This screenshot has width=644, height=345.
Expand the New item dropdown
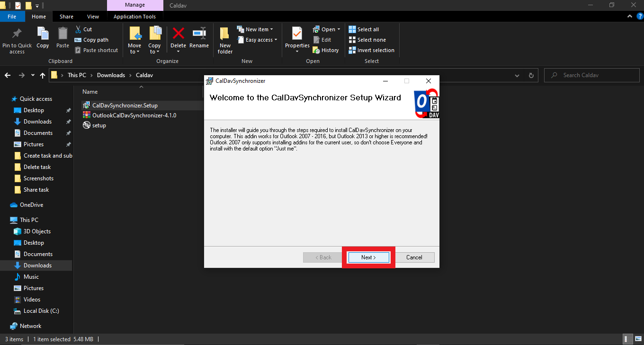pos(255,29)
